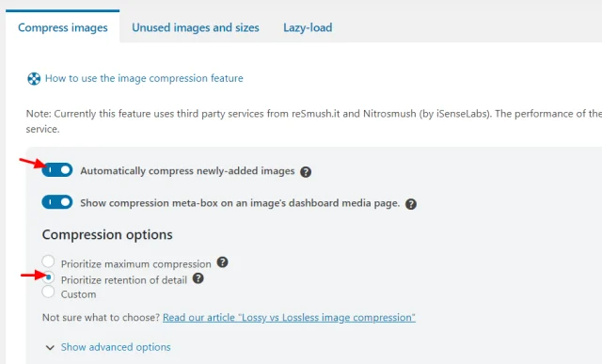Choose the Custom compression radio option
Viewport: 602px width, 364px height.
[48, 292]
